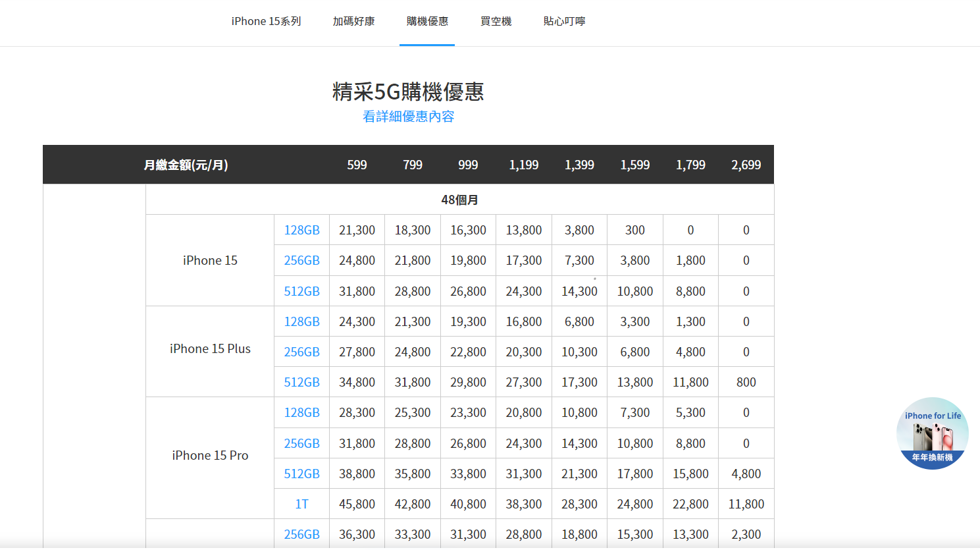Open the iPhone for Life floating badge

[932, 433]
